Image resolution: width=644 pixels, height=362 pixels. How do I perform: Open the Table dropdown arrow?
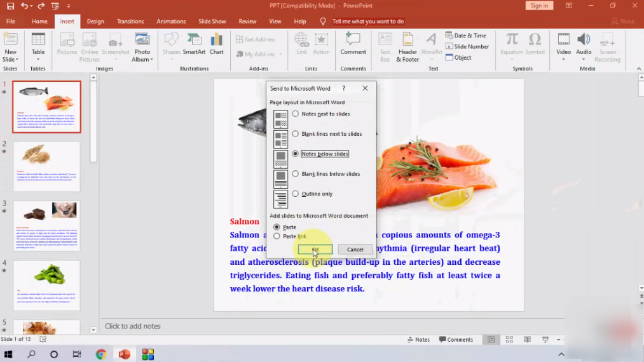click(38, 60)
